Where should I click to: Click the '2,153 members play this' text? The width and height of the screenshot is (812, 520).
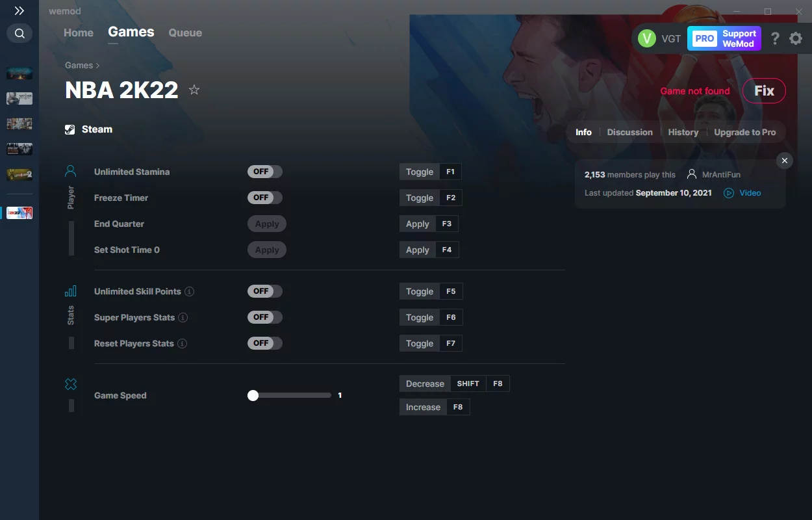coord(630,174)
